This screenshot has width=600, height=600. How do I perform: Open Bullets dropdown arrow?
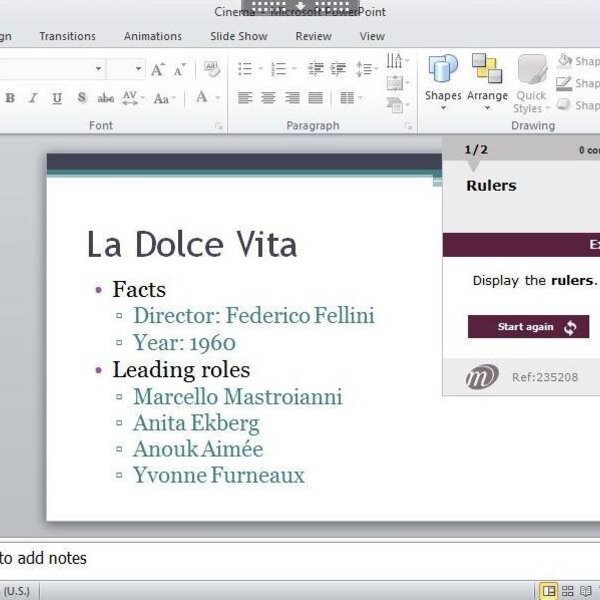click(x=261, y=69)
